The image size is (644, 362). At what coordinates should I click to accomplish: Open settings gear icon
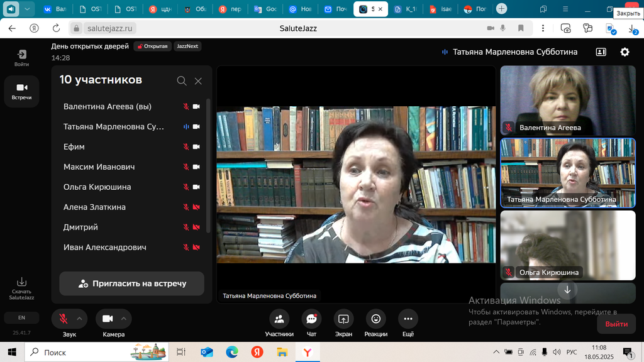click(625, 52)
